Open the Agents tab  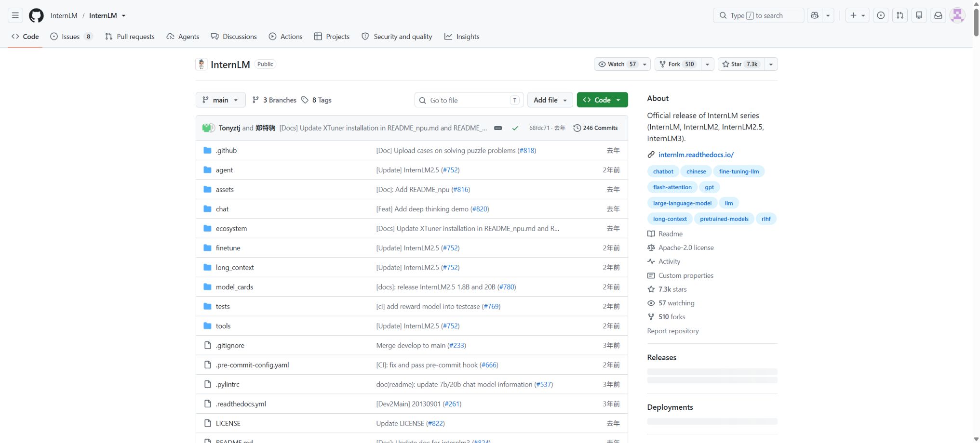183,37
